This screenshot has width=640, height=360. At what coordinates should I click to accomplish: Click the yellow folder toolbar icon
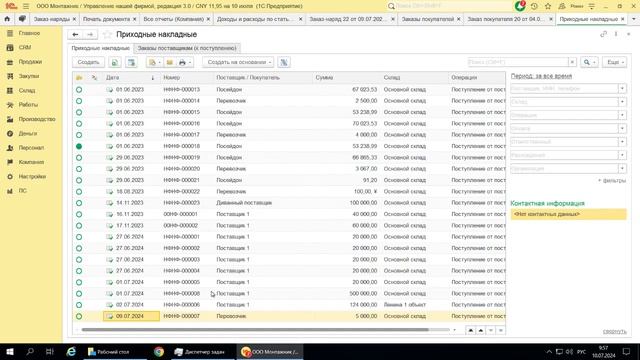pyautogui.click(x=170, y=62)
